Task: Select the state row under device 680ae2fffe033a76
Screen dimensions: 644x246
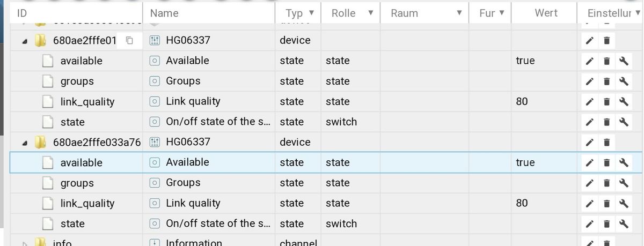Action: click(326, 223)
